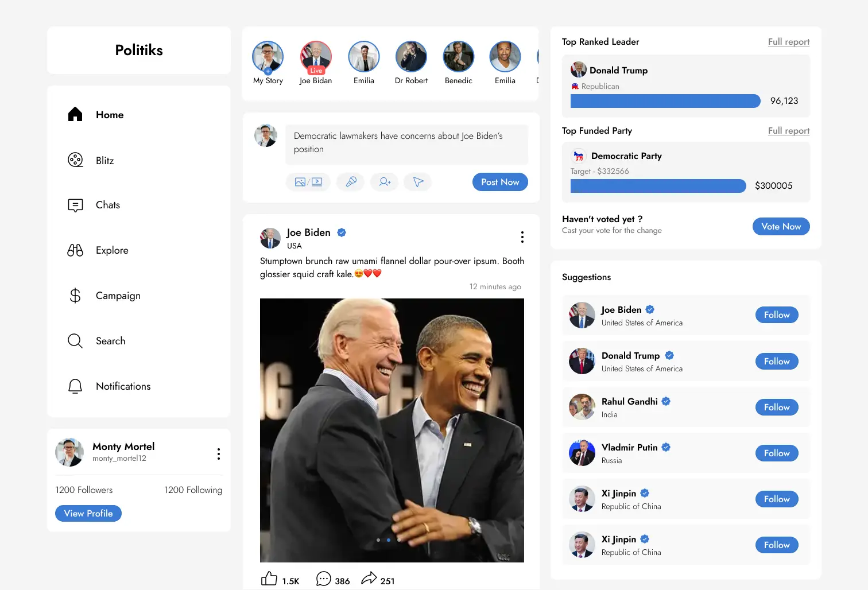Follow Vladmir Putin from suggestions
The image size is (868, 590).
coord(776,453)
